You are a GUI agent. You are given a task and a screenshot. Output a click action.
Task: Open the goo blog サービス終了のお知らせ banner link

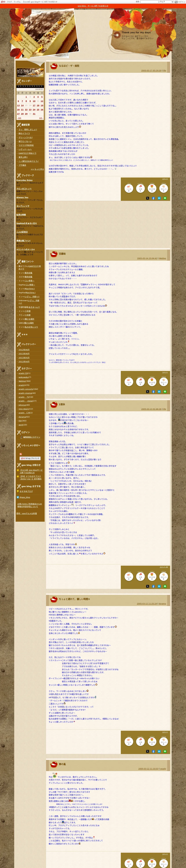[x=93, y=6]
